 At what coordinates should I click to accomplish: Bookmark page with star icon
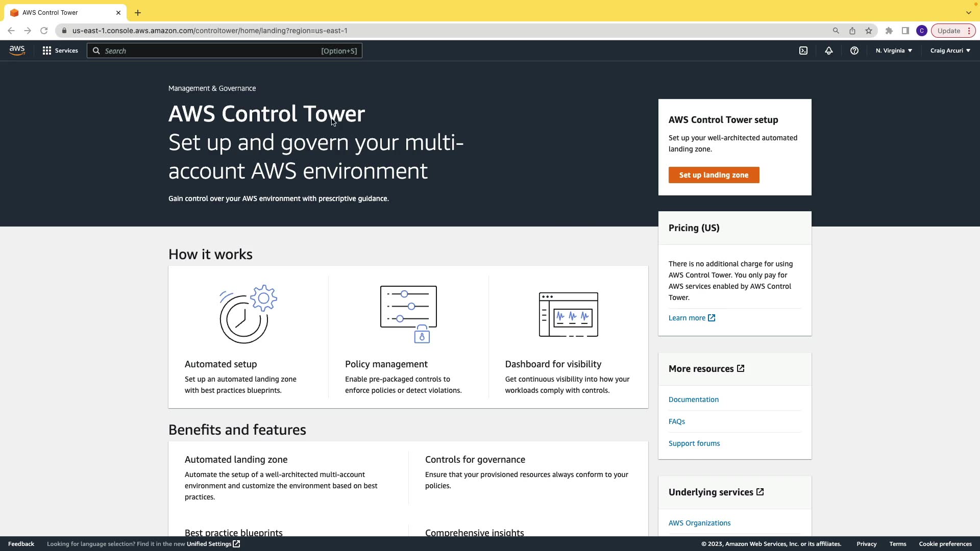[x=869, y=31]
